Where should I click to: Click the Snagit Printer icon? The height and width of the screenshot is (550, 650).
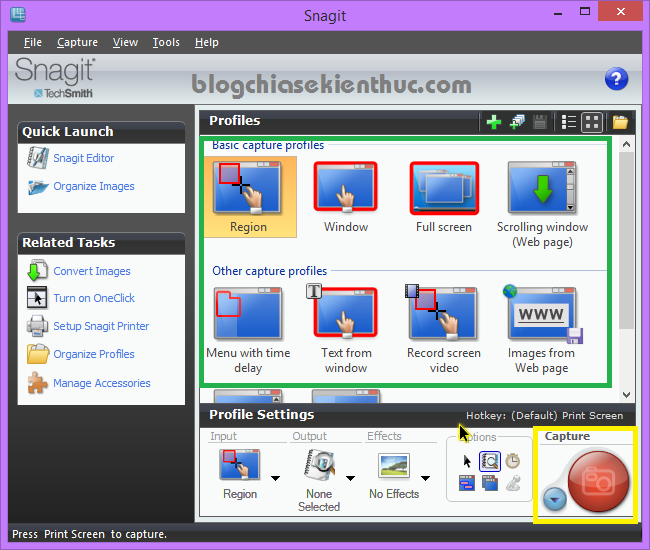[x=37, y=326]
